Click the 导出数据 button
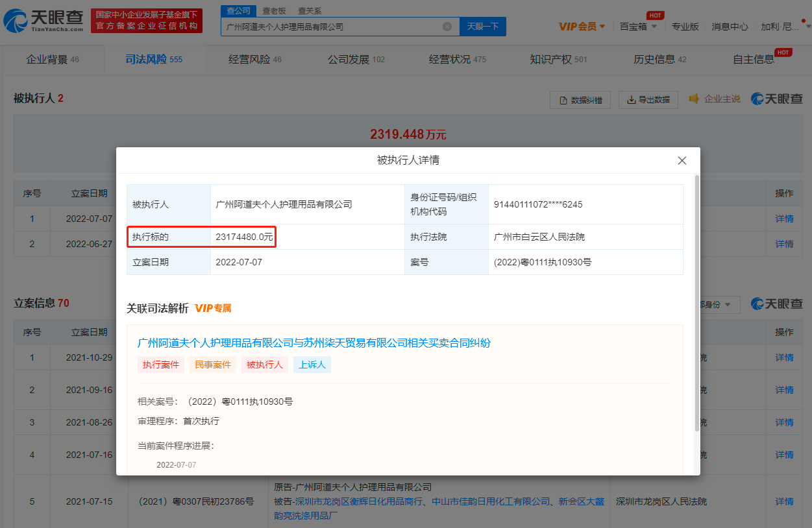The image size is (812, 528). click(x=648, y=100)
